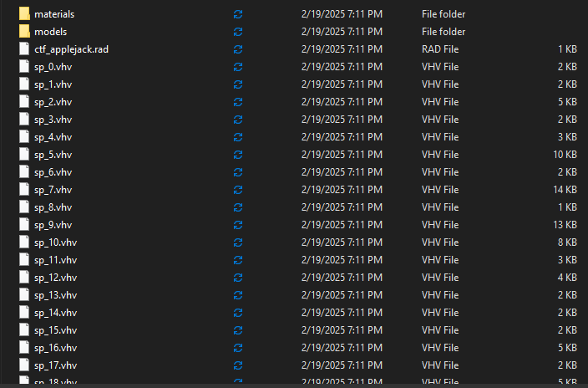
Task: Select the materials folder icon
Action: coord(24,14)
